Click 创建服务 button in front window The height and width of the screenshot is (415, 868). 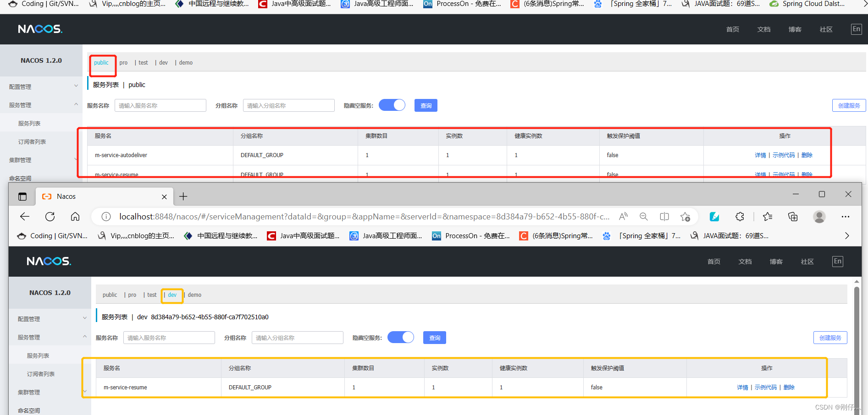coord(830,338)
